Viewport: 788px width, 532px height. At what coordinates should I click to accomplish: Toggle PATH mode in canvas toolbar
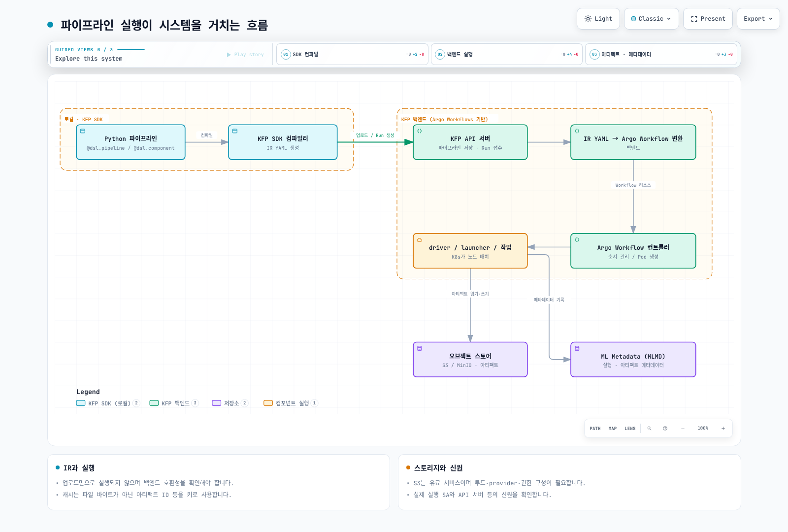(595, 429)
